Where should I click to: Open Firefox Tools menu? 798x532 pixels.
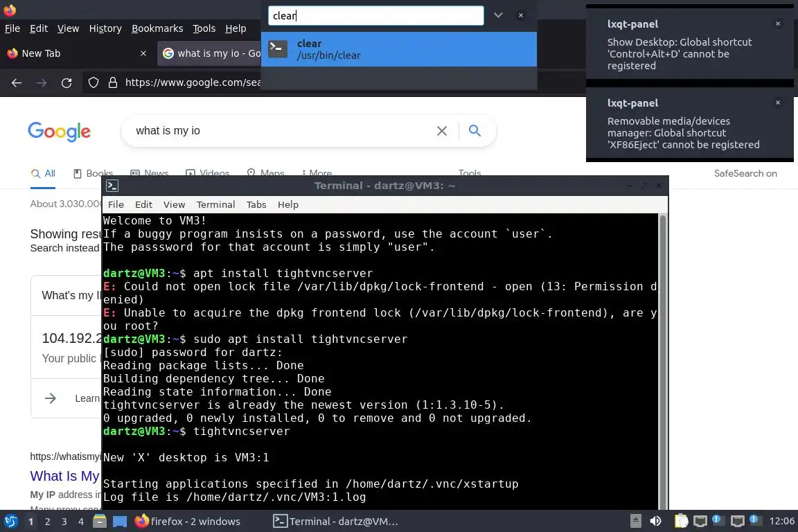point(204,28)
